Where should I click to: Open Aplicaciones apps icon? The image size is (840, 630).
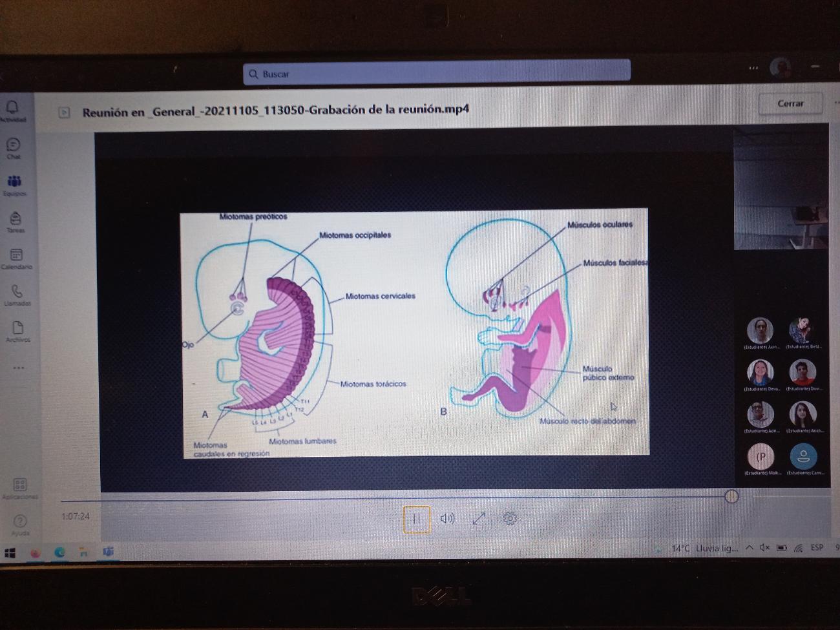(20, 485)
